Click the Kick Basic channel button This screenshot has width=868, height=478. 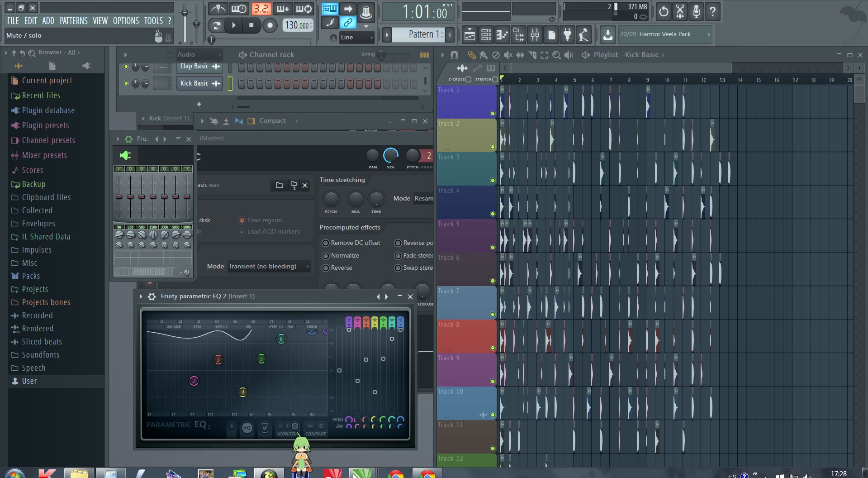pos(199,83)
